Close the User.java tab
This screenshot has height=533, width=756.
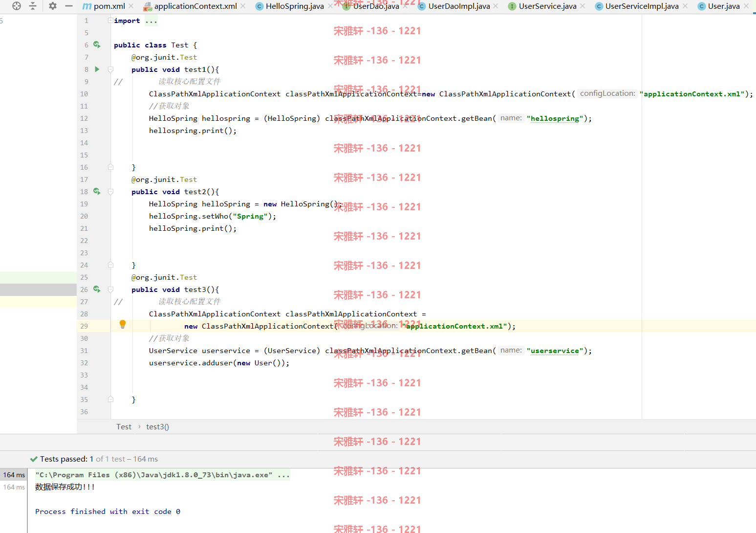point(746,6)
